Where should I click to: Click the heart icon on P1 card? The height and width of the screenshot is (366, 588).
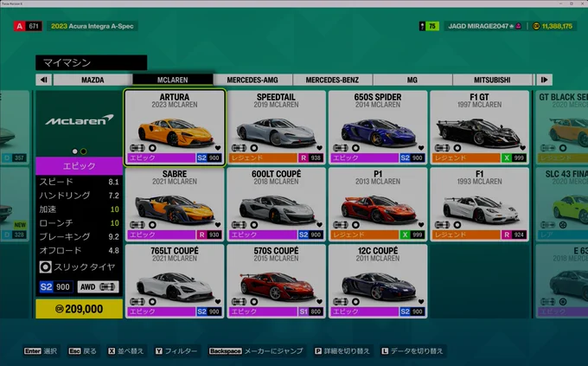pos(421,225)
